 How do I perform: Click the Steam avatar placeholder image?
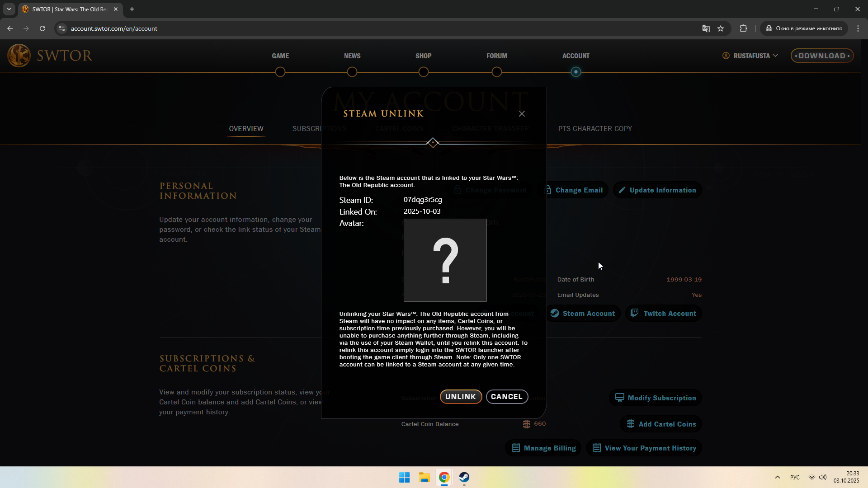point(445,260)
